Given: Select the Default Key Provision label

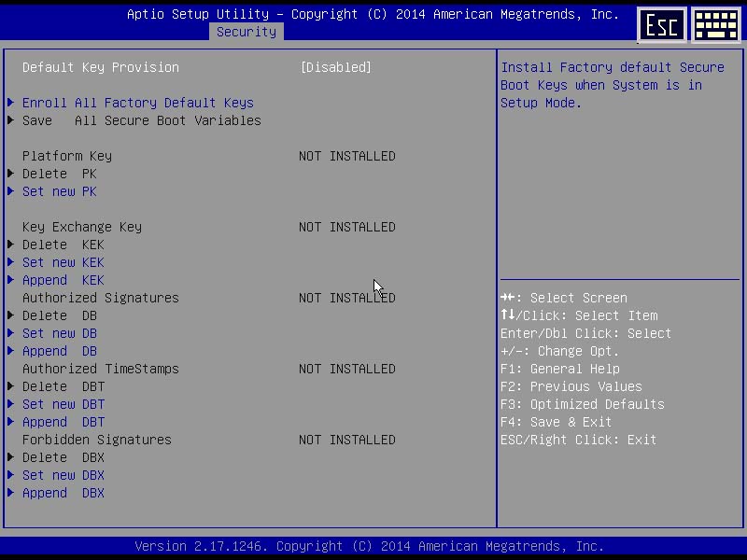Looking at the screenshot, I should tap(101, 67).
